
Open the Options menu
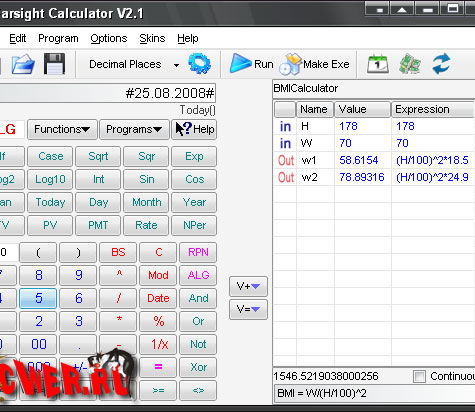click(x=109, y=38)
